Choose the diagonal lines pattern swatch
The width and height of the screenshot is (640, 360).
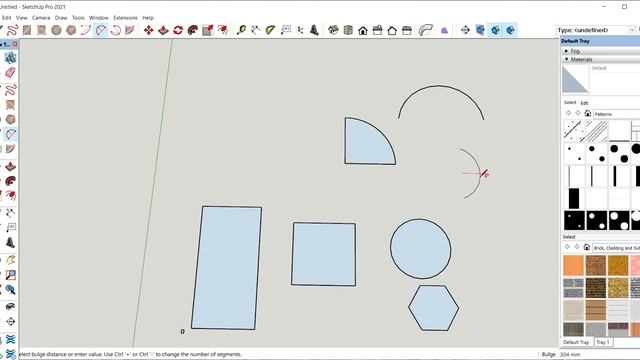pyautogui.click(x=596, y=131)
